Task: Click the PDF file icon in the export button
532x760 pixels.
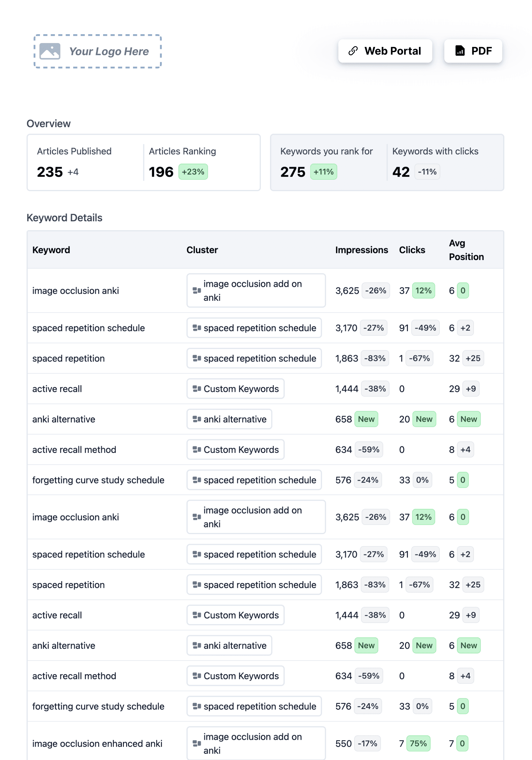Action: pos(460,51)
